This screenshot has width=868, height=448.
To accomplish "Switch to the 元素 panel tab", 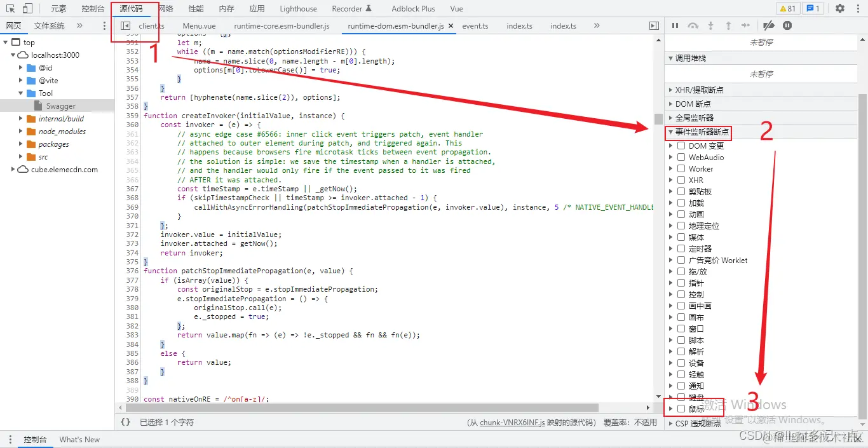I will 58,9.
